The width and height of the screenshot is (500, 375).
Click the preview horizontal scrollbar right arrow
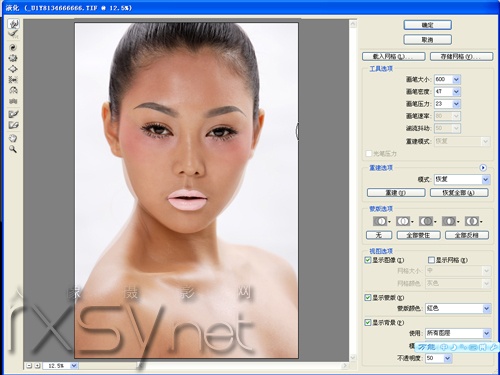click(x=345, y=366)
